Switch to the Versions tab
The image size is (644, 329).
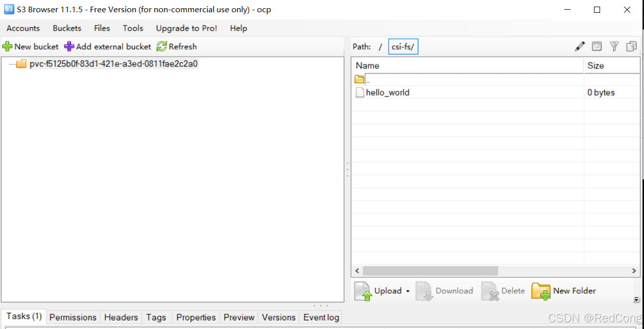(x=279, y=317)
